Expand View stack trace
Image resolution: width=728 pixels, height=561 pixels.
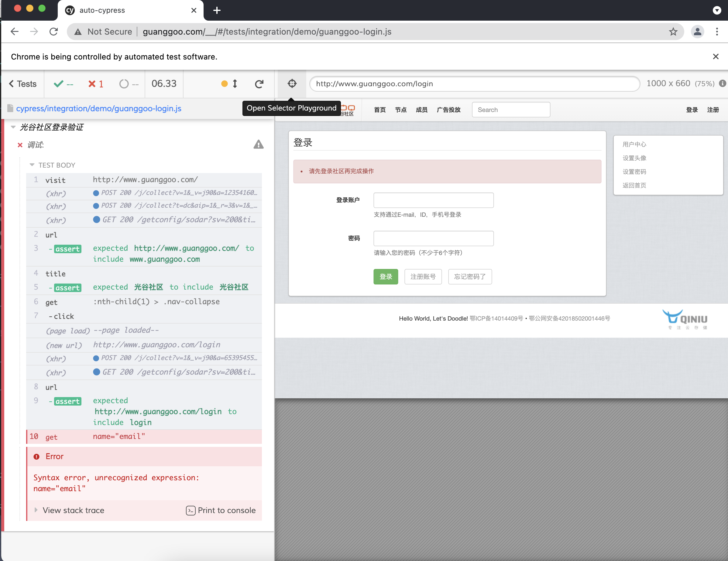coord(73,510)
